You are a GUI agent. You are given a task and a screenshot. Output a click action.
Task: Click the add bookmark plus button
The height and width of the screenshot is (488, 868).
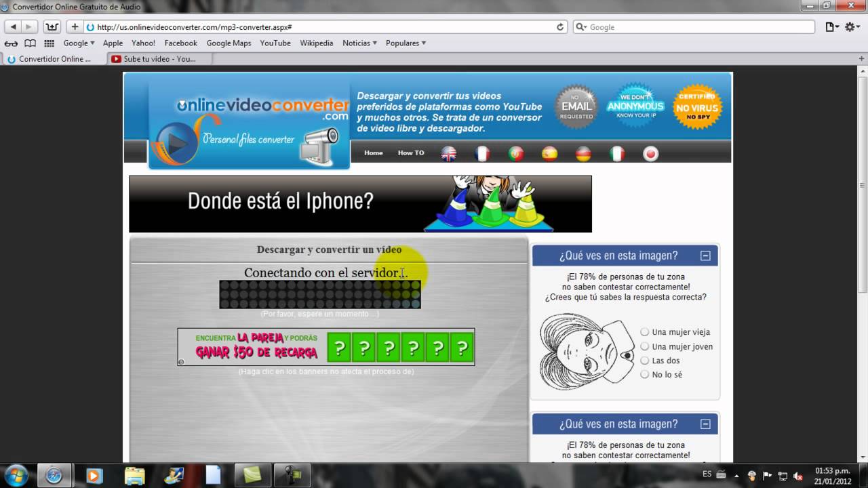coord(75,27)
